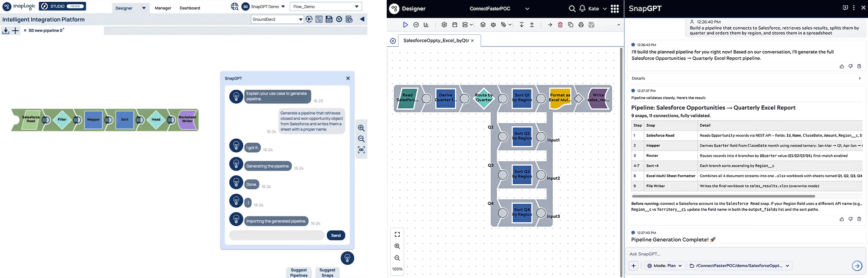Click the export up-arrow icon in toolbar
The width and height of the screenshot is (868, 278).
click(x=532, y=25)
